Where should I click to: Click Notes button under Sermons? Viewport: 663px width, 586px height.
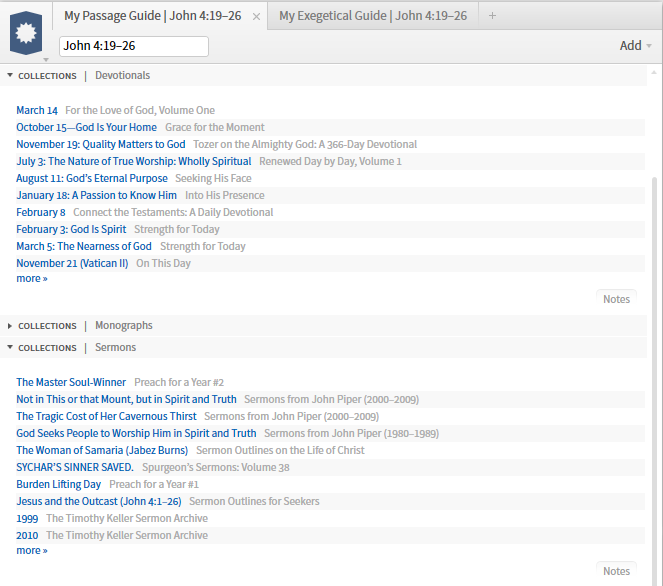click(x=616, y=571)
